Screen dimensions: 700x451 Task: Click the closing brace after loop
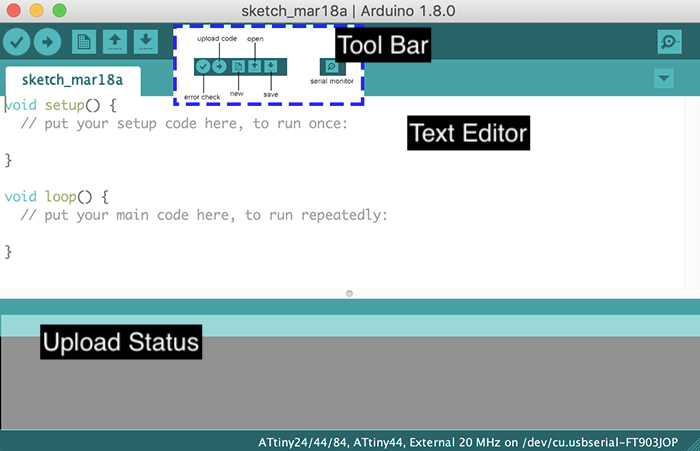pos(8,252)
